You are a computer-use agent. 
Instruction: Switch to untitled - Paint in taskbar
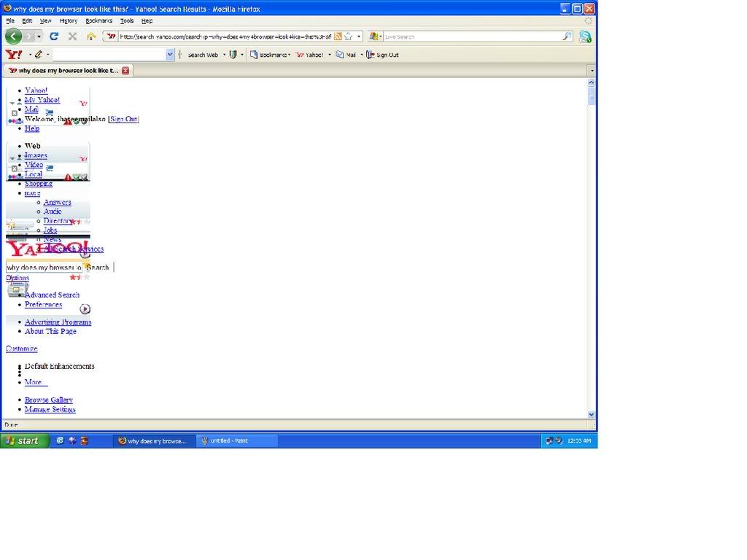[x=237, y=441]
